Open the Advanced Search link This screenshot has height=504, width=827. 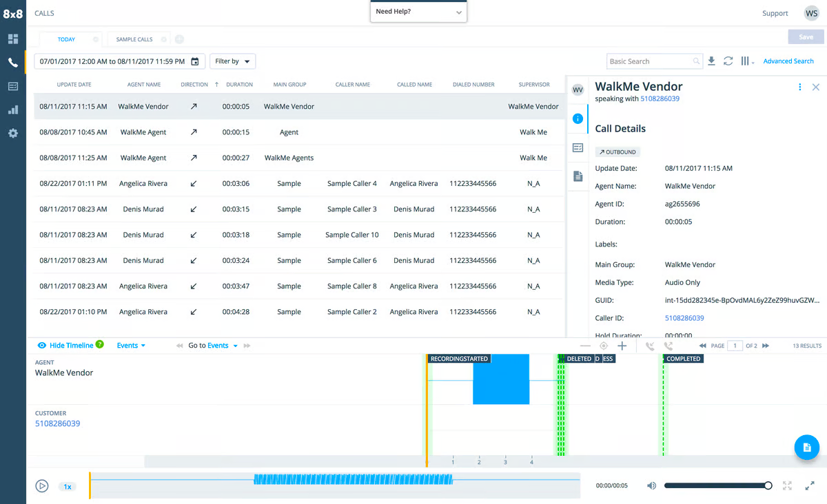pos(788,61)
